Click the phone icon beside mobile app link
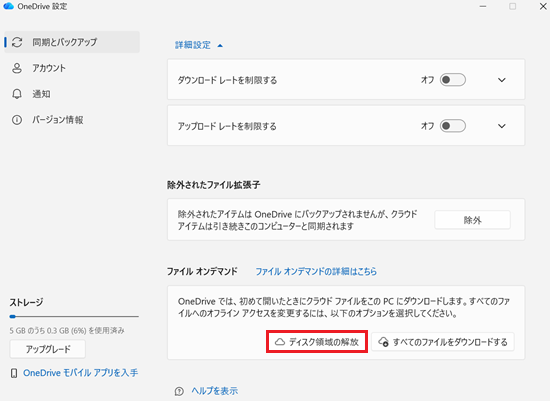 click(14, 373)
